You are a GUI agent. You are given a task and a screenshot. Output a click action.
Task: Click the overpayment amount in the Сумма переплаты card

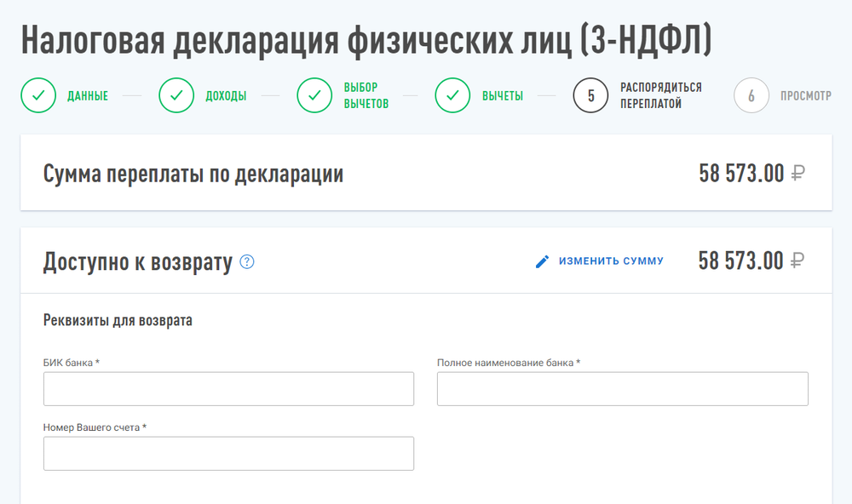pyautogui.click(x=751, y=174)
